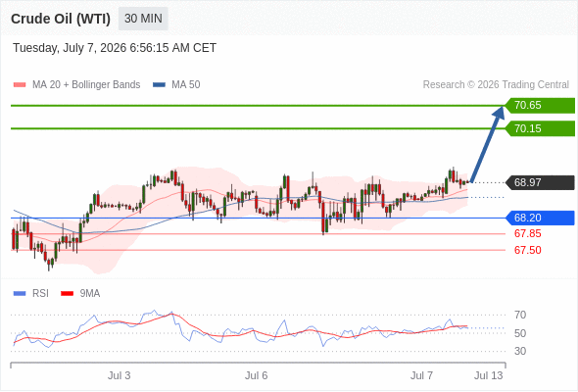The image size is (578, 392).
Task: Click the red 67.85 support label
Action: [528, 234]
